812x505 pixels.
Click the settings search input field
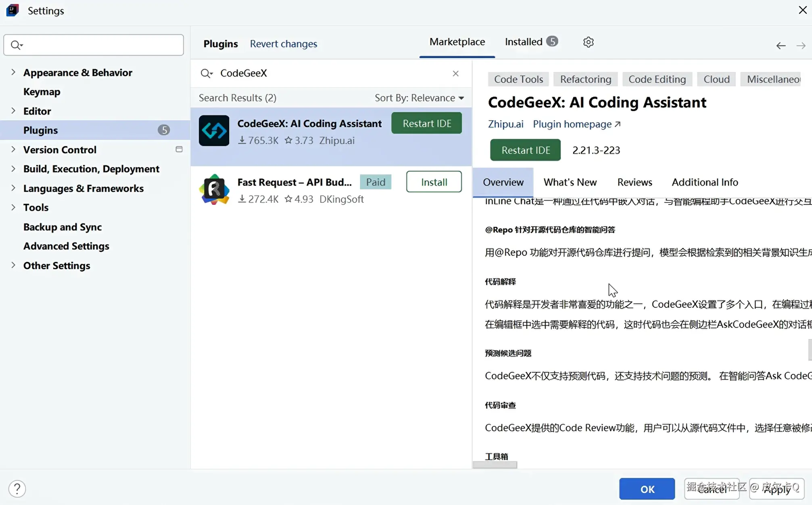coord(101,45)
